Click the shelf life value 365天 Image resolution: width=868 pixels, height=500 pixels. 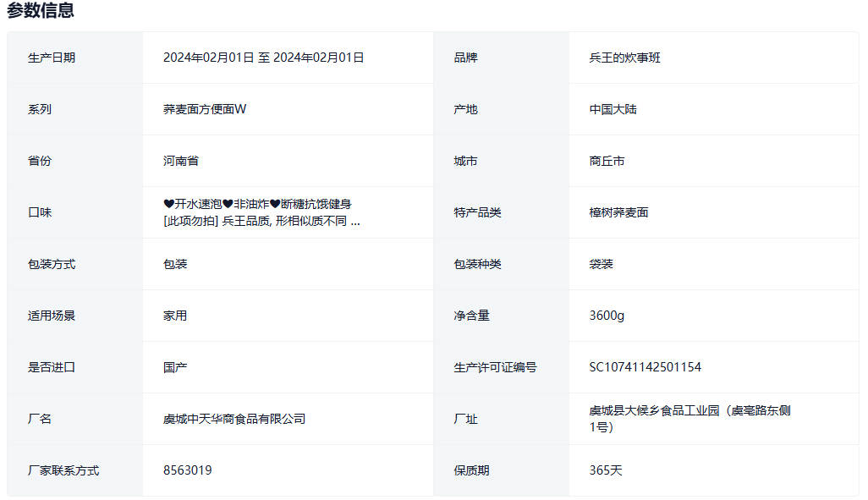[x=606, y=470]
